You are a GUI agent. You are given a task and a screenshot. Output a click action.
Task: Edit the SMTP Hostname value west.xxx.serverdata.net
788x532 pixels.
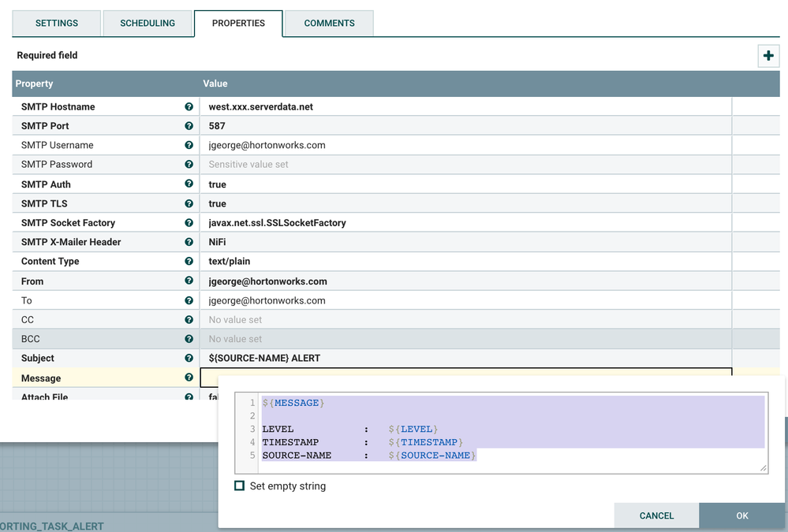click(x=260, y=107)
